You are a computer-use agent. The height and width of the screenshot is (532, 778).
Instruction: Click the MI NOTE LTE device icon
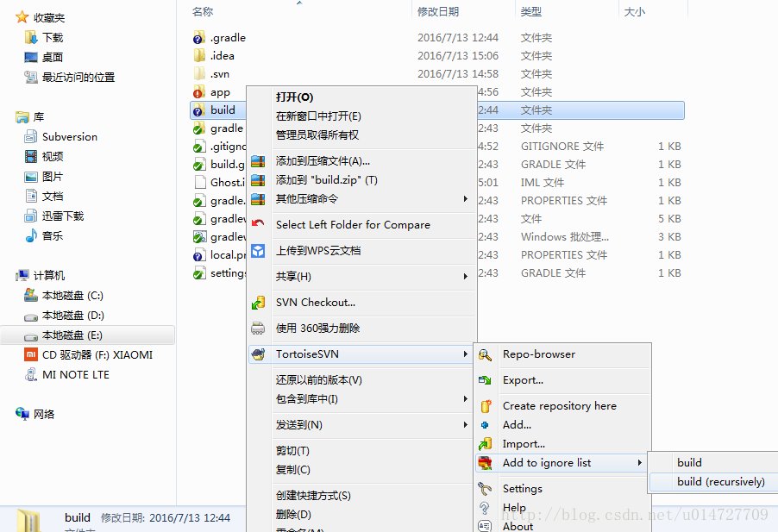click(31, 374)
